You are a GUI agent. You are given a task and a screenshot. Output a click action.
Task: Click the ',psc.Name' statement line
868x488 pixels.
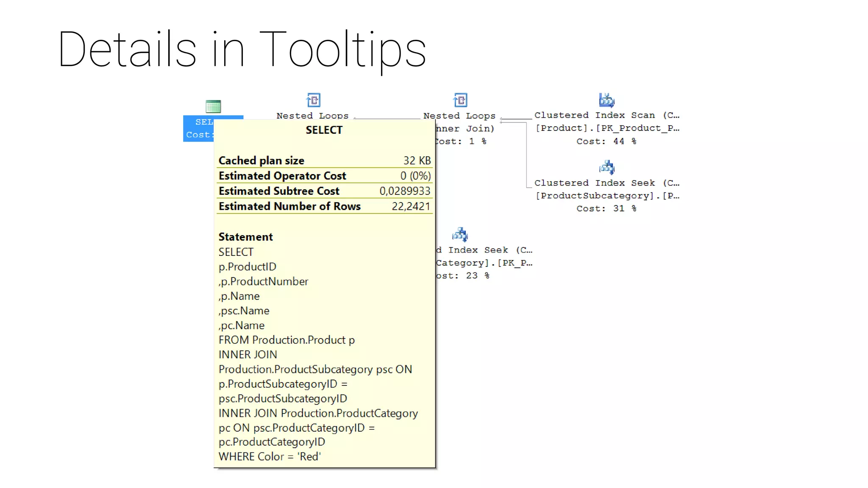pos(244,311)
